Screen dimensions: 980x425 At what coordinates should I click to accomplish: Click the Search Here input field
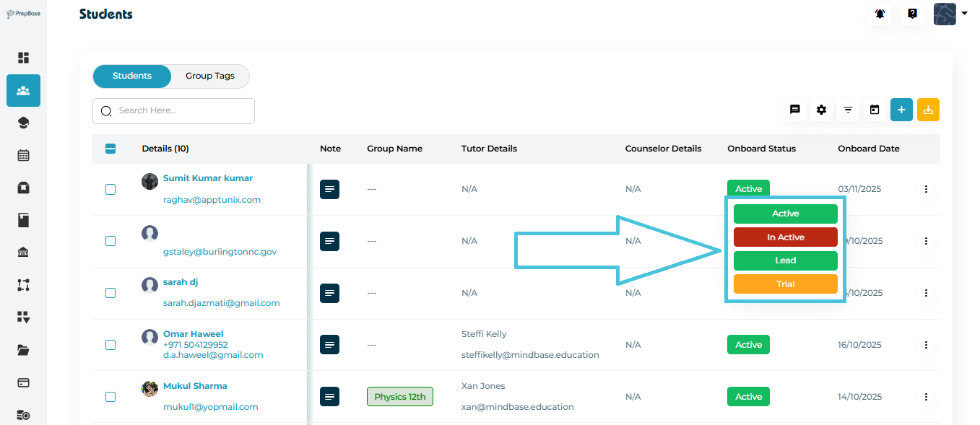181,110
